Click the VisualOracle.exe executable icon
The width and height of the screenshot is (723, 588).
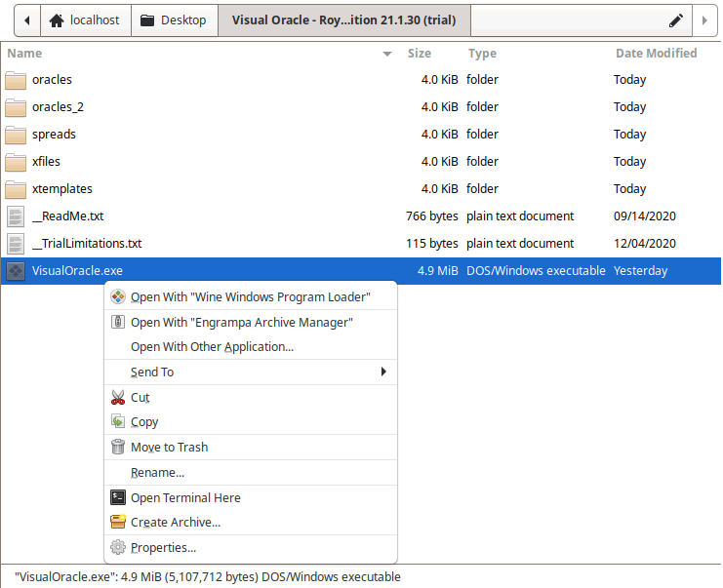coord(16,270)
